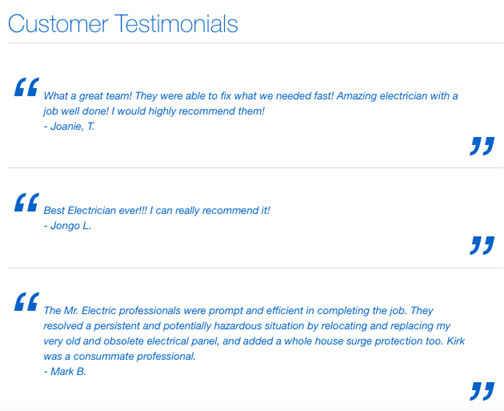This screenshot has width=504, height=411.
Task: Click 'whole house surge protection' text line
Action: [x=254, y=341]
